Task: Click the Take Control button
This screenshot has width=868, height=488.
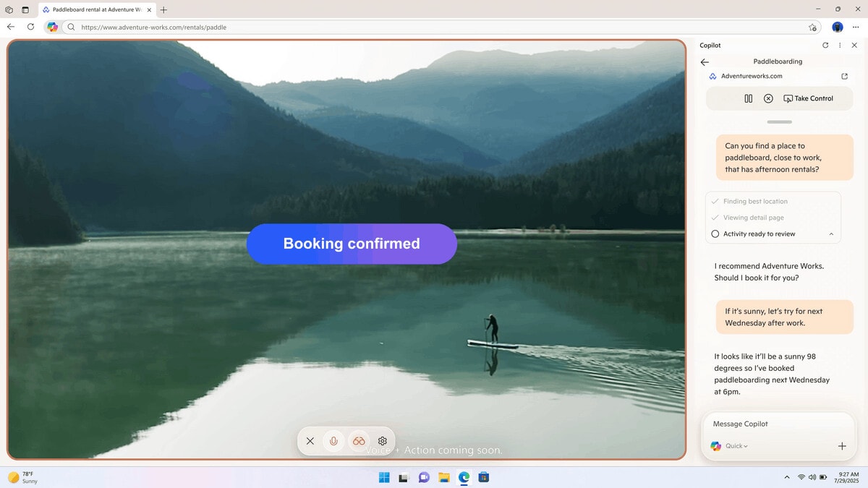Action: coord(808,98)
